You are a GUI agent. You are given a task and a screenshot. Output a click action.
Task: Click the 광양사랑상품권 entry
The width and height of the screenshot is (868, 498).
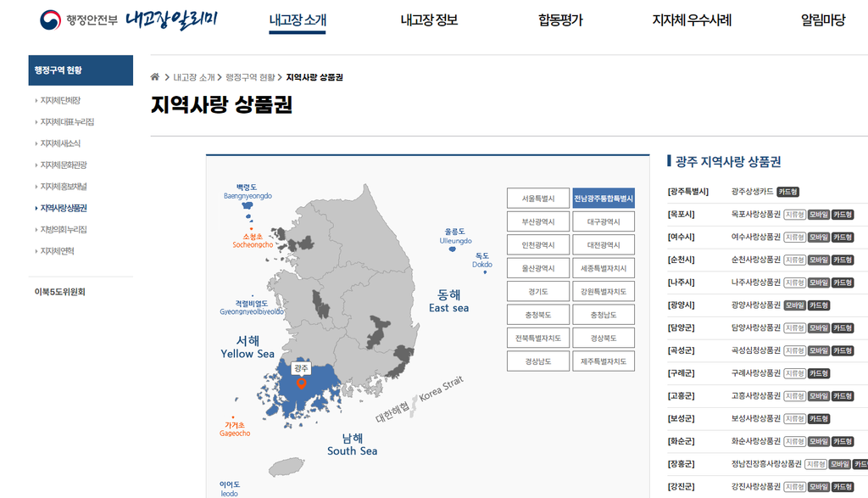coord(755,305)
